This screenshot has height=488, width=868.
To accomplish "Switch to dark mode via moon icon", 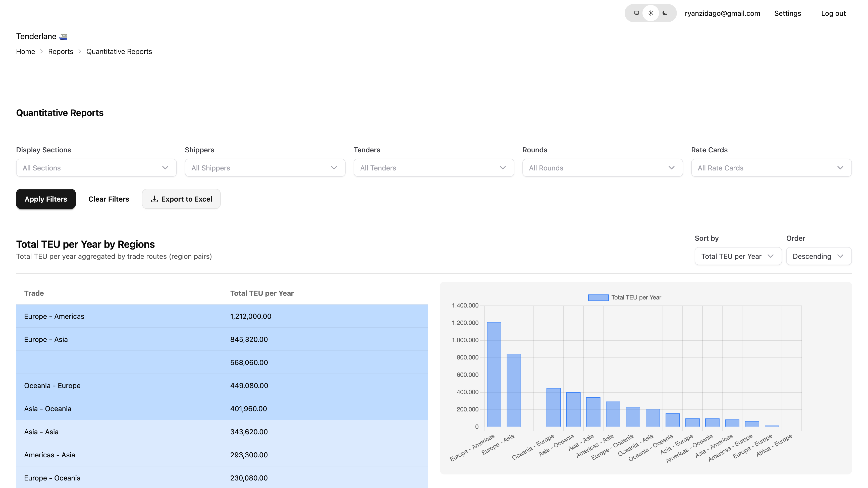I will (664, 13).
